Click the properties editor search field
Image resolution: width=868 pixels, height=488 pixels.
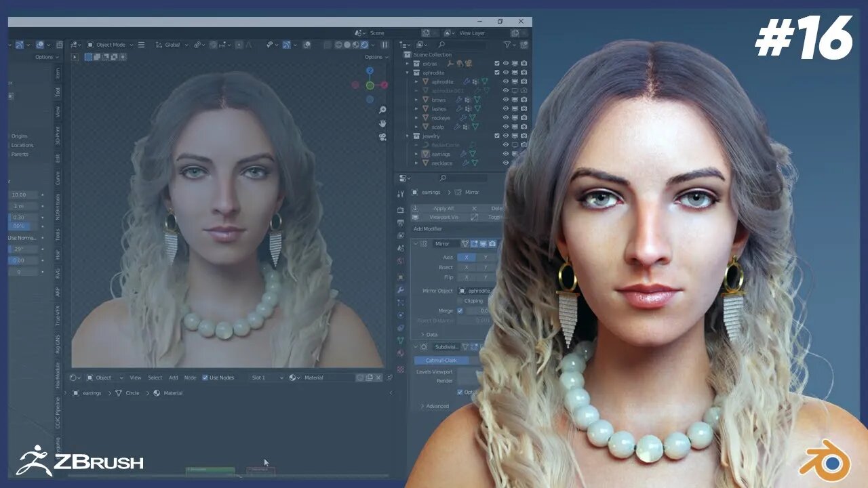[465, 178]
